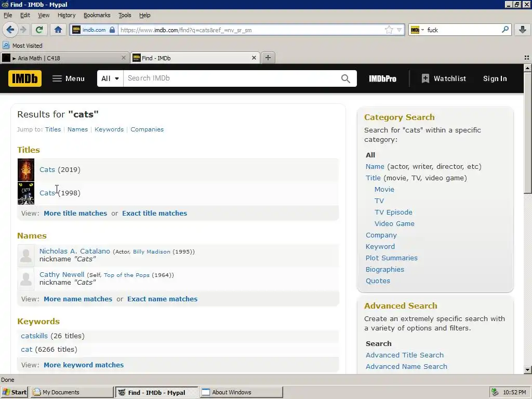The width and height of the screenshot is (532, 399).
Task: Jump to Companies section
Action: [x=147, y=129]
